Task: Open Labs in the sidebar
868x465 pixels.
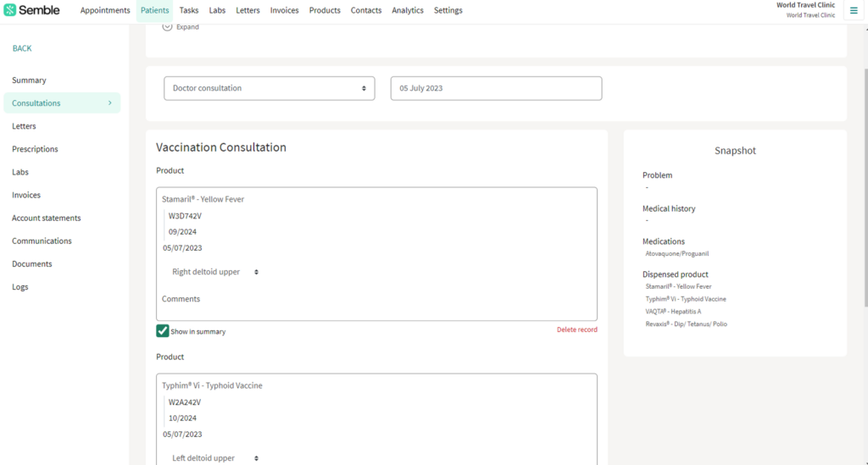Action: tap(20, 172)
